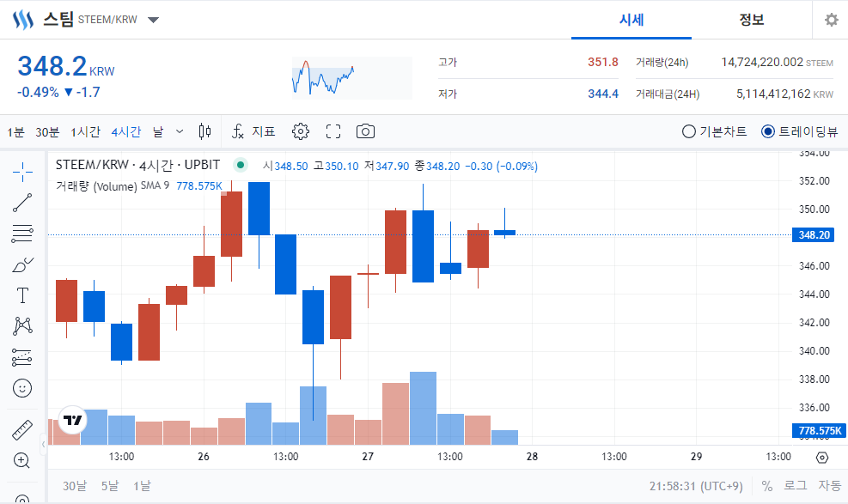Select the brush drawing tool
Viewport: 848px width, 504px height.
point(22,264)
